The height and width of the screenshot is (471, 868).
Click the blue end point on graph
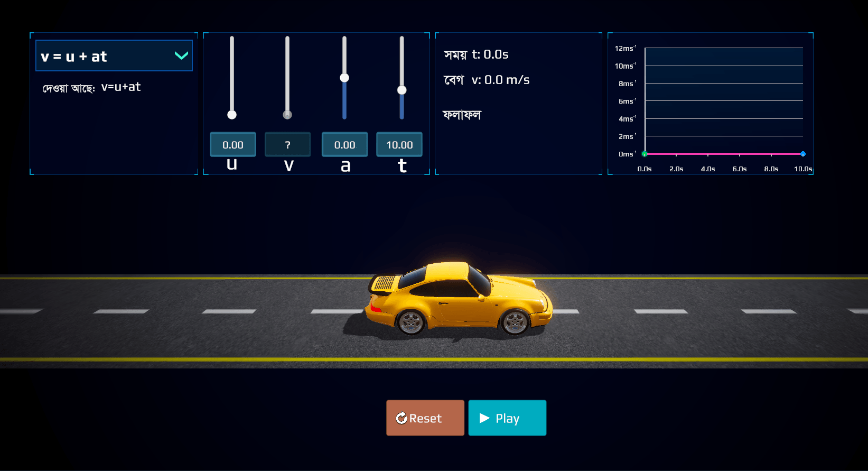(x=802, y=154)
